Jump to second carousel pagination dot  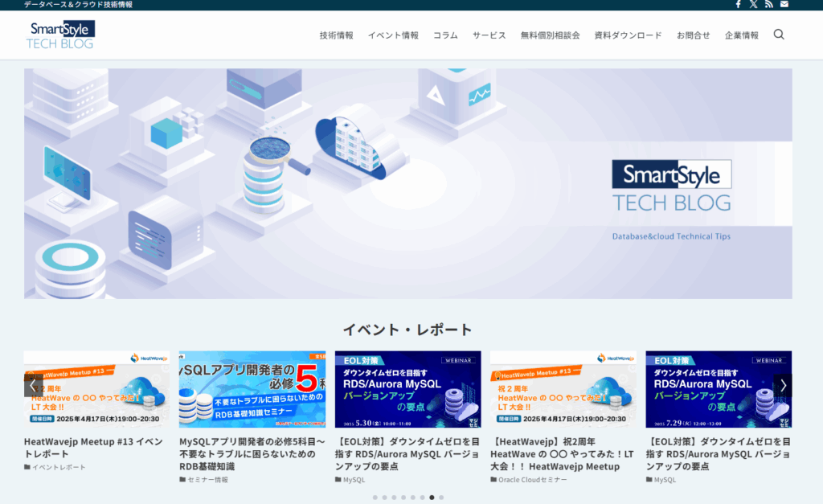[x=384, y=498]
